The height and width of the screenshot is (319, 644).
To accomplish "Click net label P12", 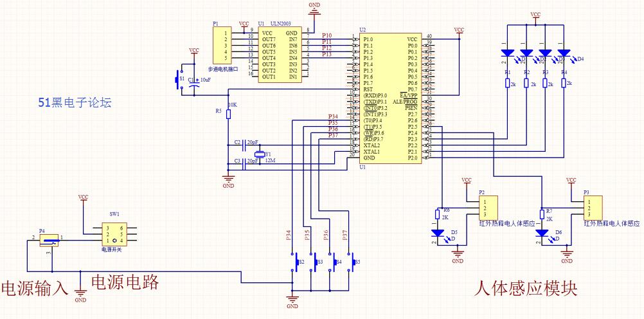I will pos(327,48).
